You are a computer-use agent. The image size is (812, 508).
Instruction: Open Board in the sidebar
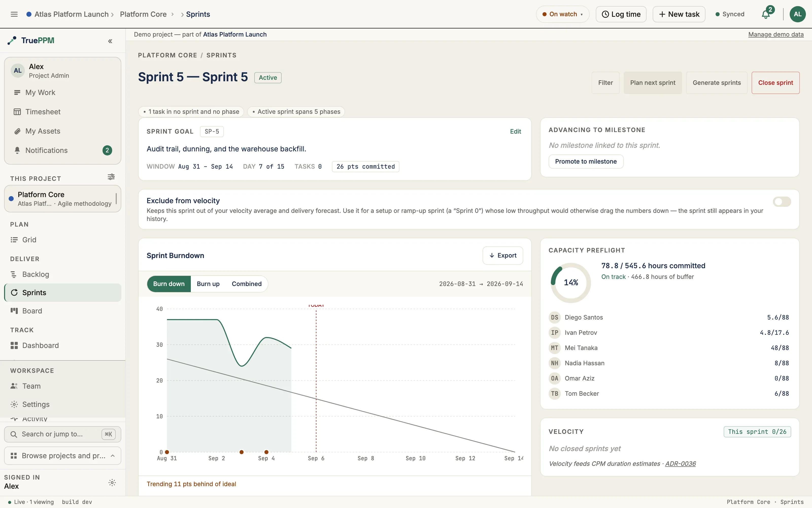[x=63, y=311]
